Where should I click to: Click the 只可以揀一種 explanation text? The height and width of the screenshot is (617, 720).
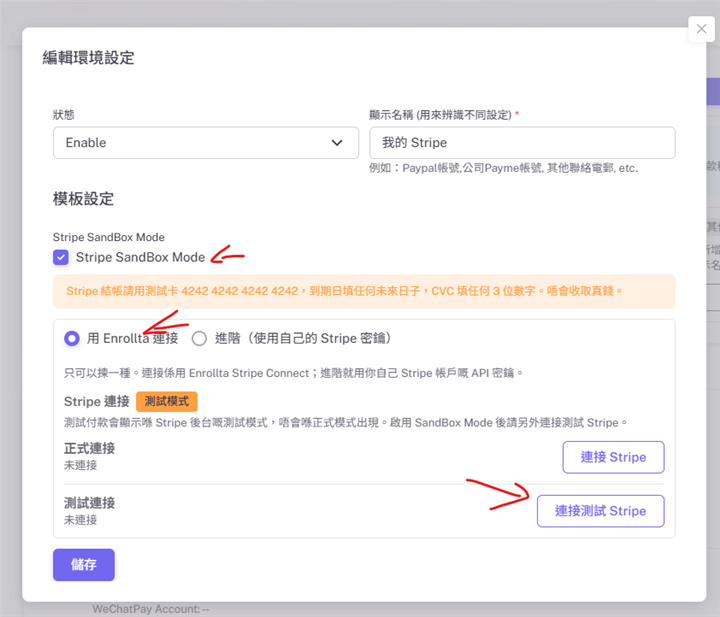click(293, 373)
